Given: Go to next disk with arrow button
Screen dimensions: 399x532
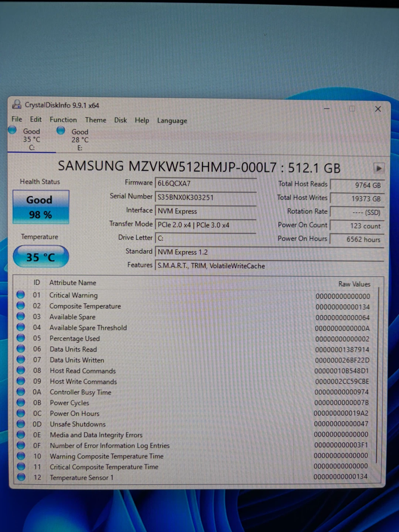Looking at the screenshot, I should (x=379, y=168).
